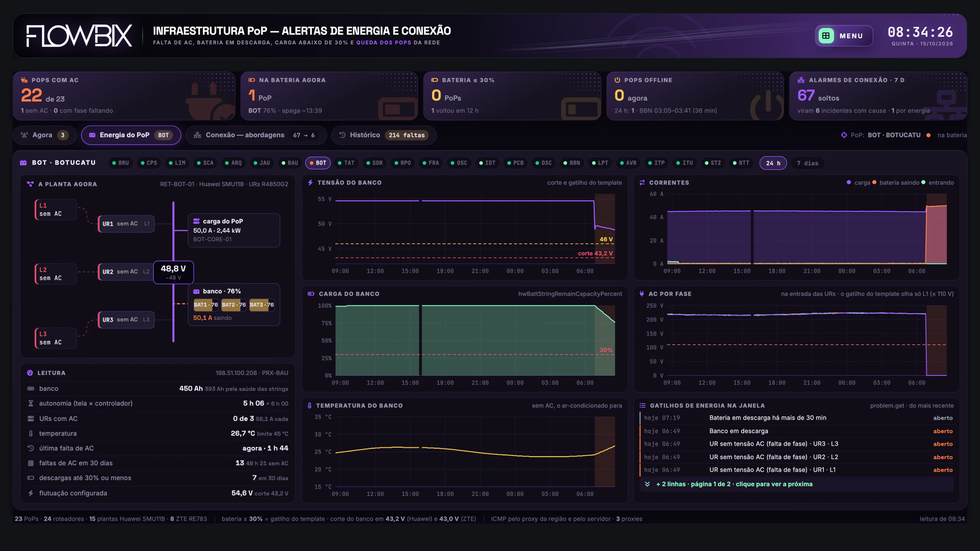This screenshot has height=551, width=980.
Task: Select the CPS PoP chip
Action: [x=149, y=163]
